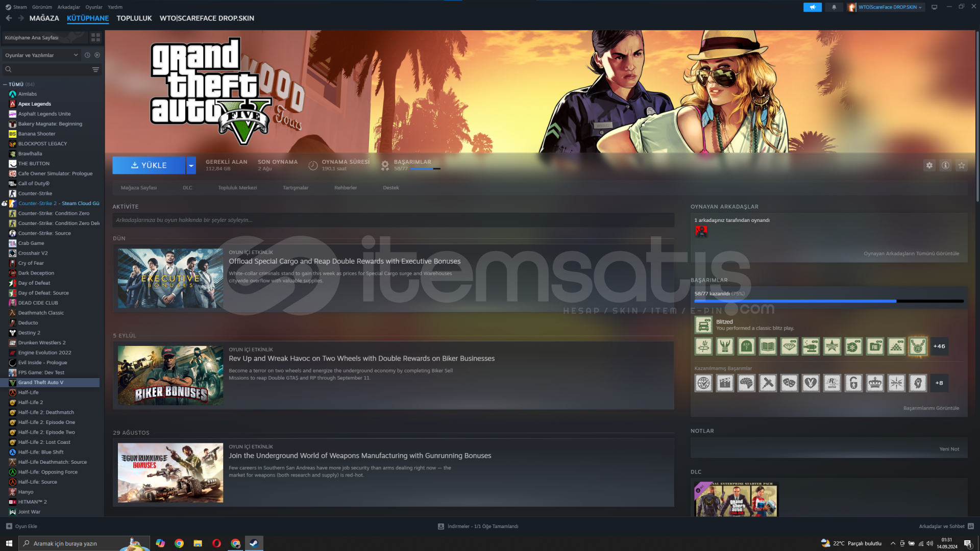Show hidden system tray icons chevron
980x551 pixels.
point(893,544)
